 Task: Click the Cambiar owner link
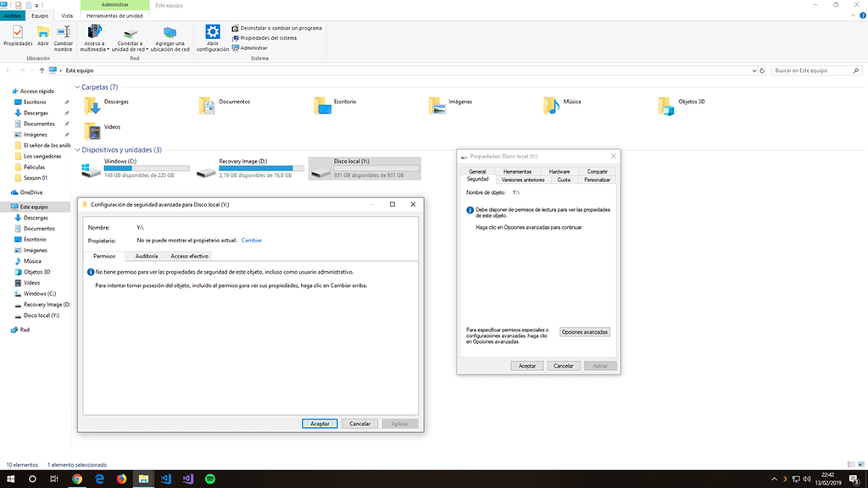click(x=252, y=241)
